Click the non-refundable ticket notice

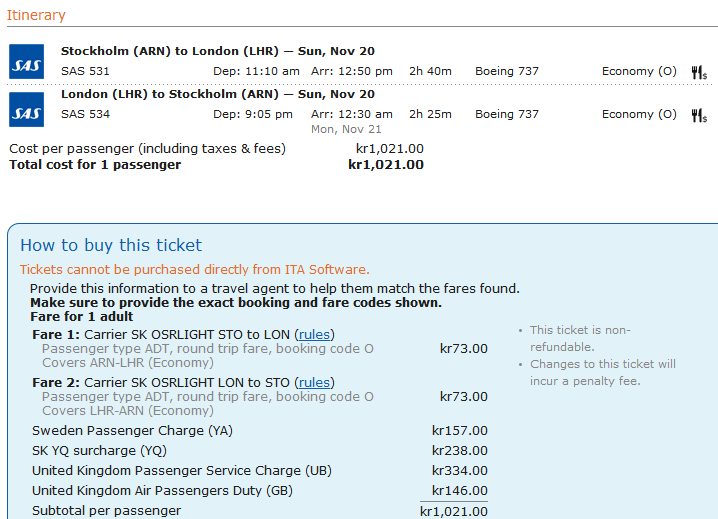(580, 338)
